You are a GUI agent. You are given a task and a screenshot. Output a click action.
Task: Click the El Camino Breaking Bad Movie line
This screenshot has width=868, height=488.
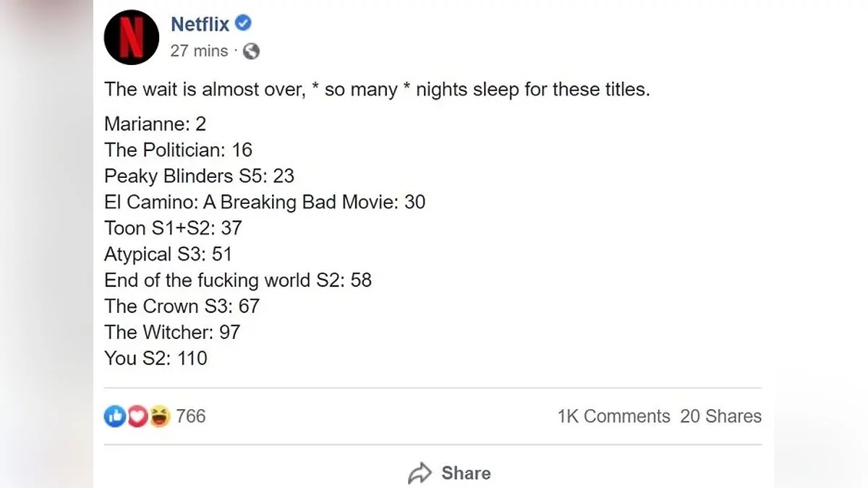coord(265,202)
